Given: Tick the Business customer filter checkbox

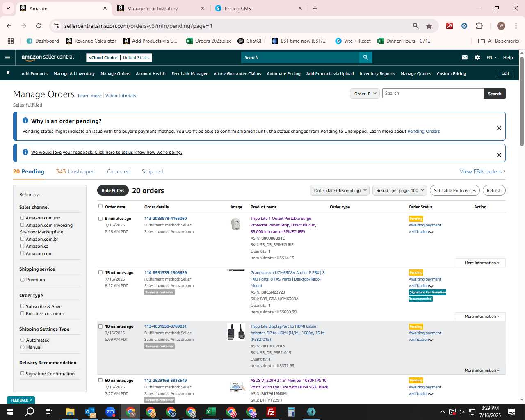Looking at the screenshot, I should 22,313.
